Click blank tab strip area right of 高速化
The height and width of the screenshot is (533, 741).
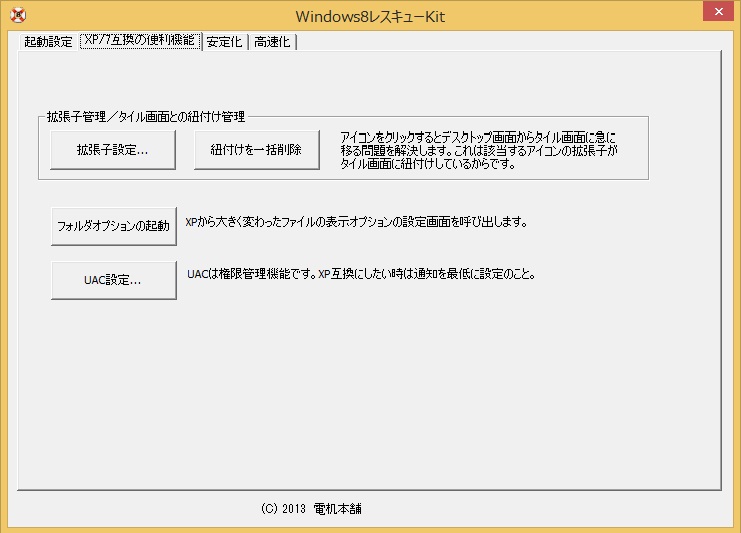[x=500, y=42]
